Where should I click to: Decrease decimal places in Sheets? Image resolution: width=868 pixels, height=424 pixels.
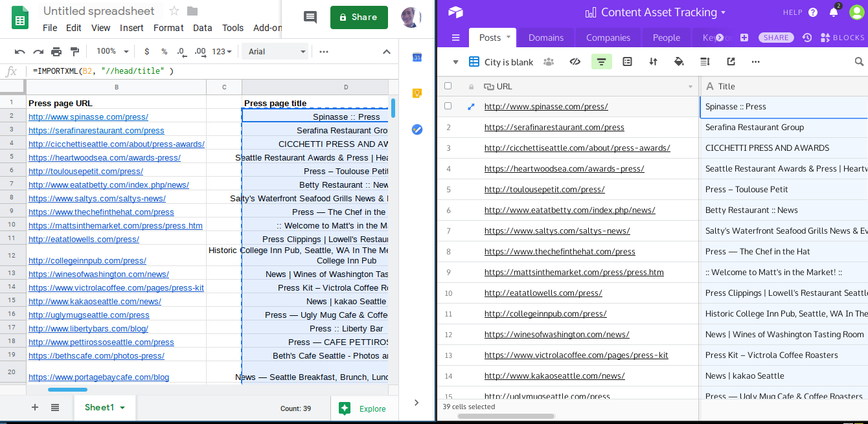[x=181, y=52]
